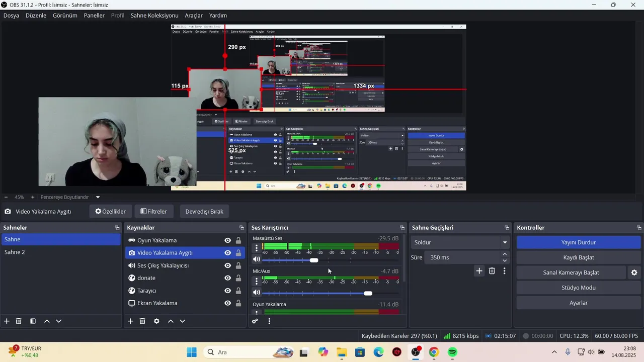Image resolution: width=644 pixels, height=362 pixels.
Task: Open transition properties three-dot menu
Action: [505, 271]
